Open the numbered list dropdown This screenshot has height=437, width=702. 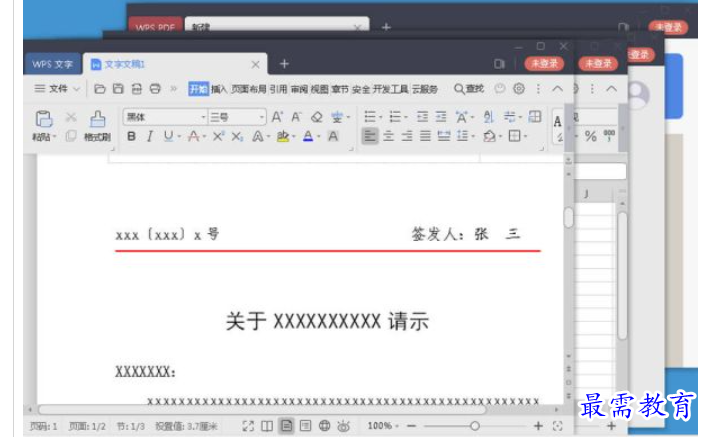[406, 117]
